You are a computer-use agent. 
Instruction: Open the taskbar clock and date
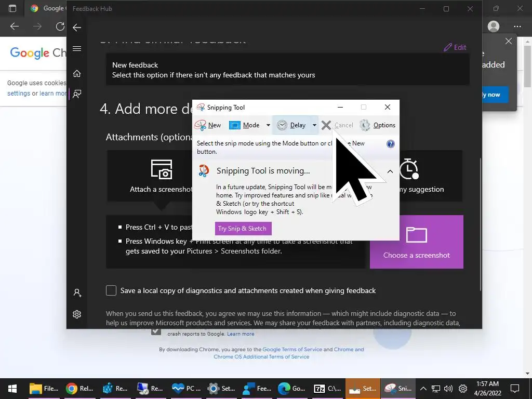(x=487, y=389)
